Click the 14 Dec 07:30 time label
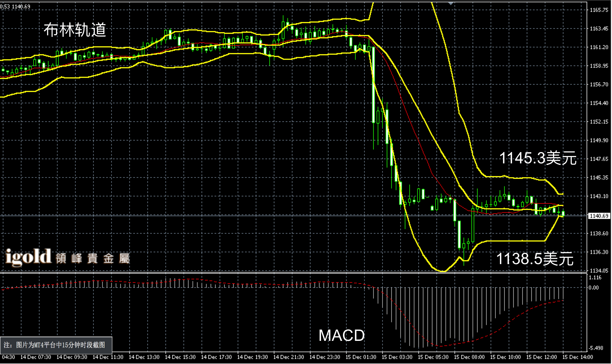Image resolution: width=612 pixels, height=364 pixels. point(36,357)
